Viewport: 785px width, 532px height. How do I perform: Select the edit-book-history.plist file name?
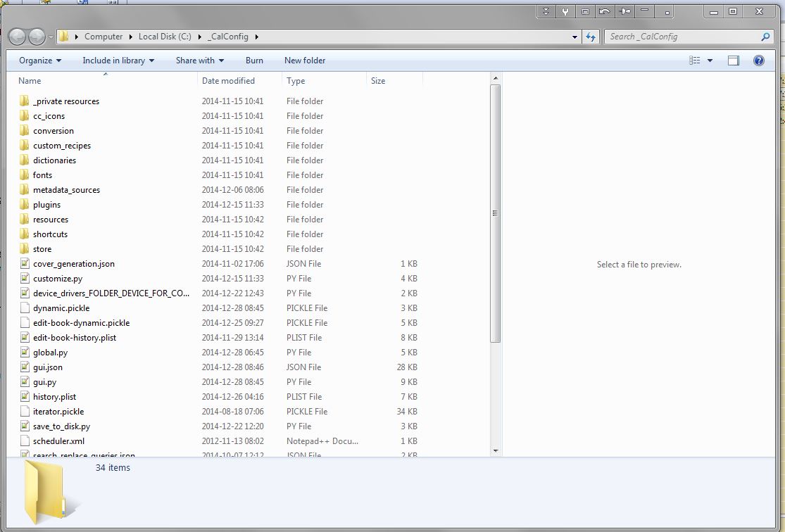coord(75,337)
